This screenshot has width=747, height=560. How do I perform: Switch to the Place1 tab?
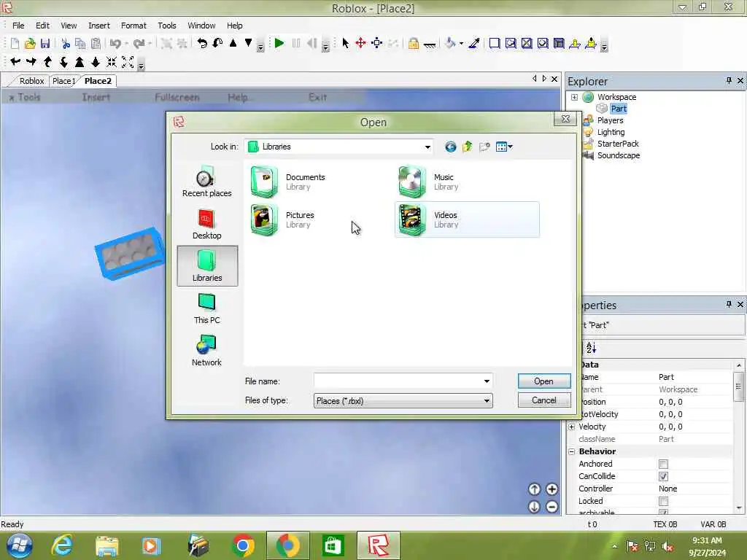coord(64,81)
